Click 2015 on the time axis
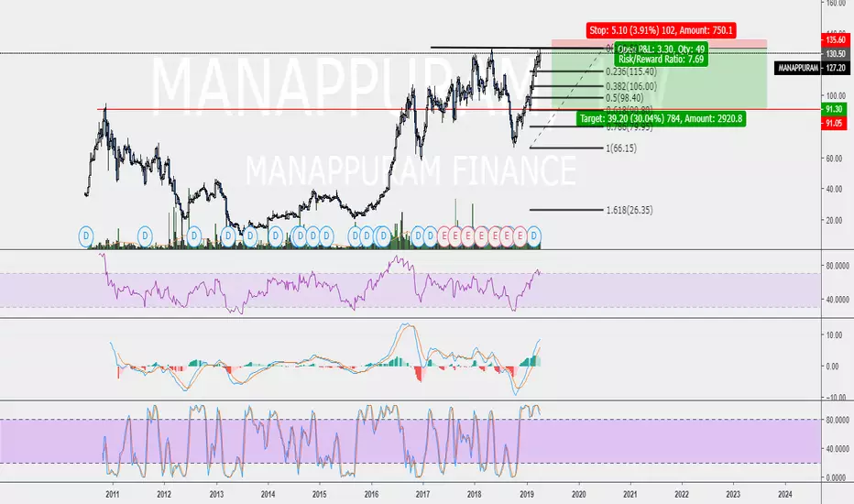854x504 pixels. [320, 494]
